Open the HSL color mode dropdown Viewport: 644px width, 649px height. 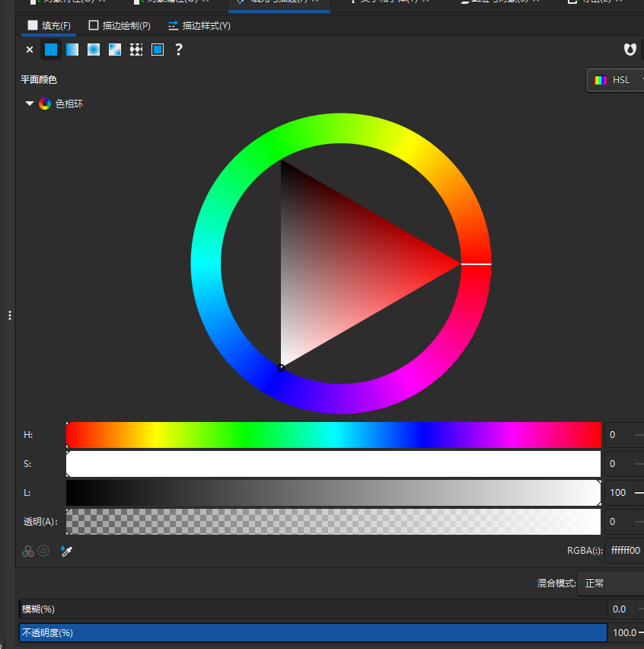(x=616, y=80)
